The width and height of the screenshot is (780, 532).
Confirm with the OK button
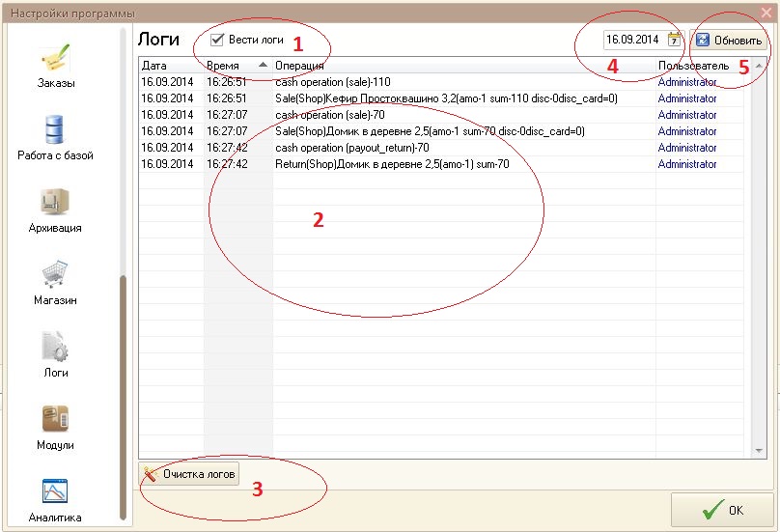[x=722, y=510]
